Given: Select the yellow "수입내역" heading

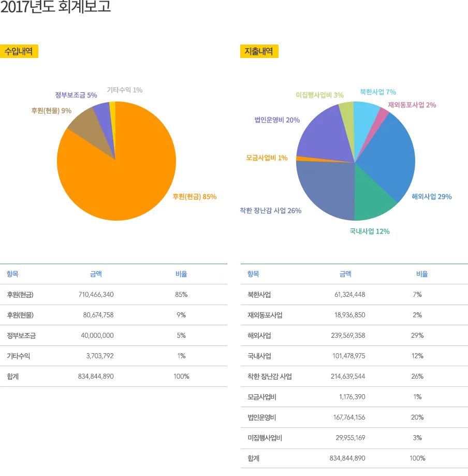Looking at the screenshot, I should (19, 51).
